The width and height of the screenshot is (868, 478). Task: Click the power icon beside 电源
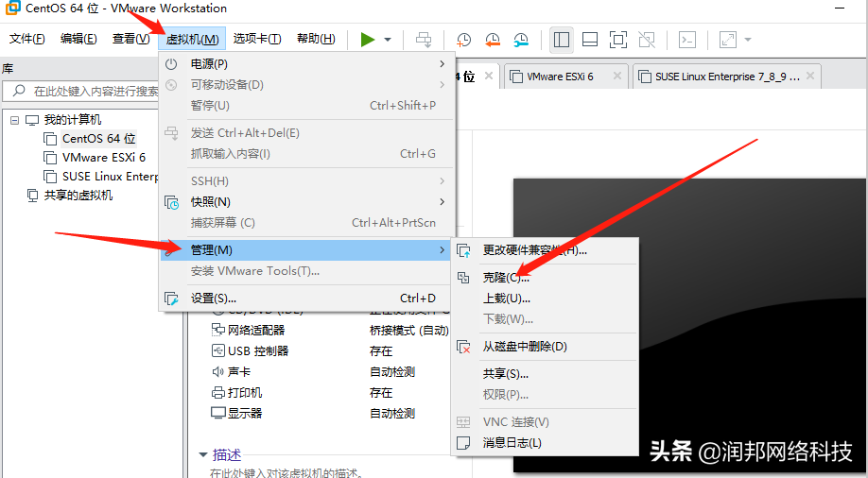tap(171, 64)
